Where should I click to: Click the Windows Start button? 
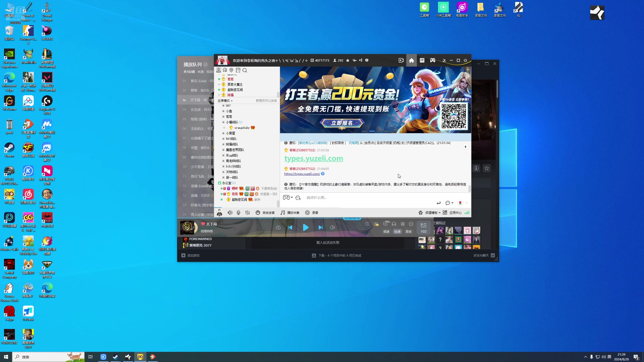point(6,357)
